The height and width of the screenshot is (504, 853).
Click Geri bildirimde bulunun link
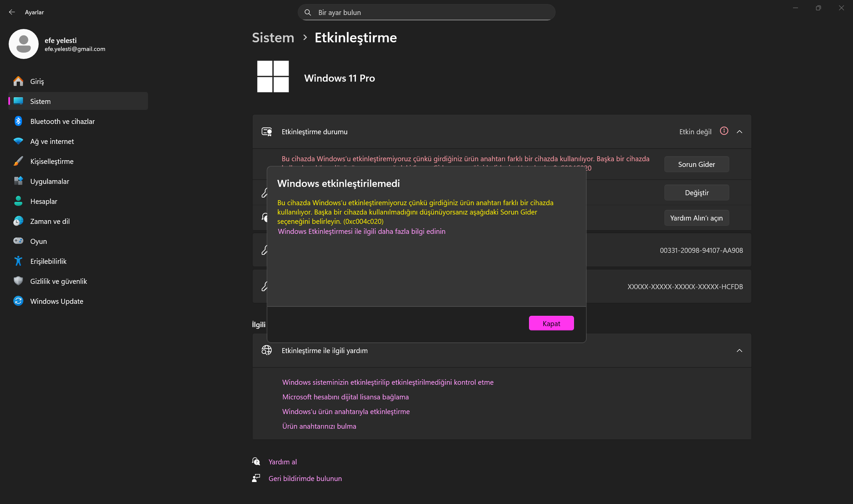[305, 479]
